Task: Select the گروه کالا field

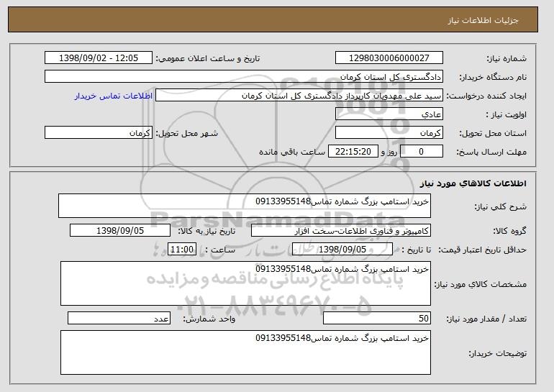Action: [x=341, y=231]
